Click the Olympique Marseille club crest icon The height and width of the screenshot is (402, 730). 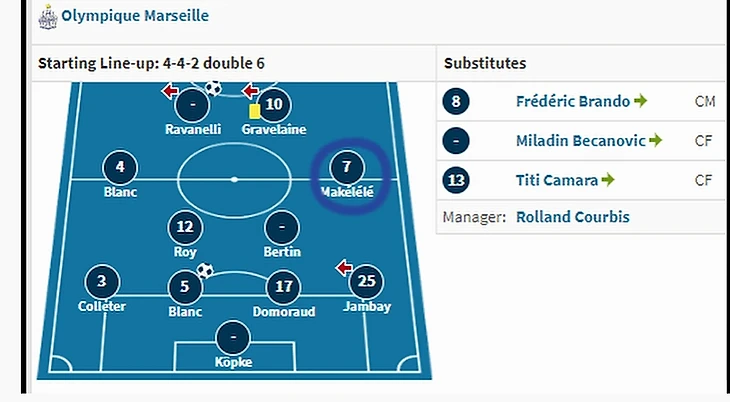pyautogui.click(x=46, y=17)
